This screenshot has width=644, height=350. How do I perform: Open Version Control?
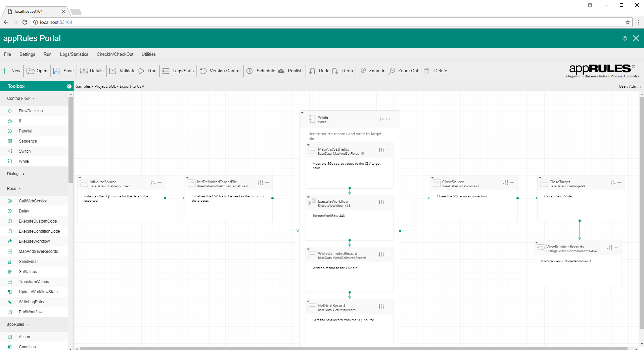click(220, 71)
